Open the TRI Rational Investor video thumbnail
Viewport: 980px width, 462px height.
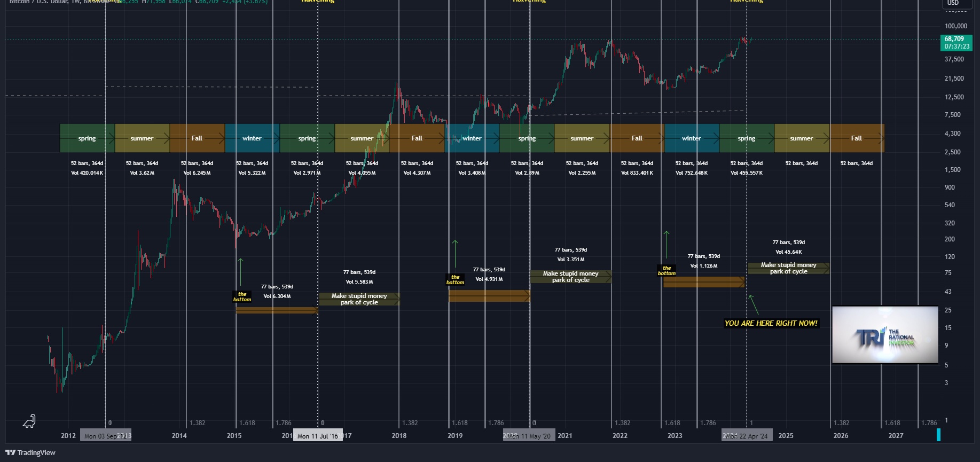pos(885,335)
